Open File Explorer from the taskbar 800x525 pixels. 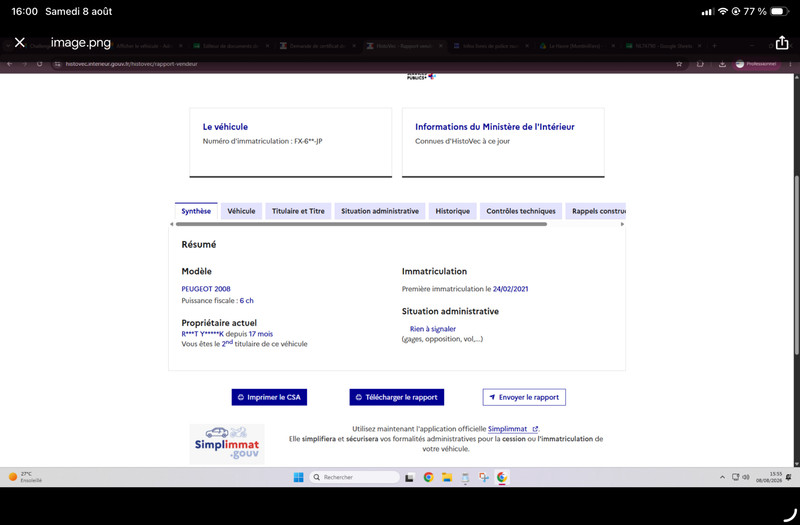tap(447, 477)
